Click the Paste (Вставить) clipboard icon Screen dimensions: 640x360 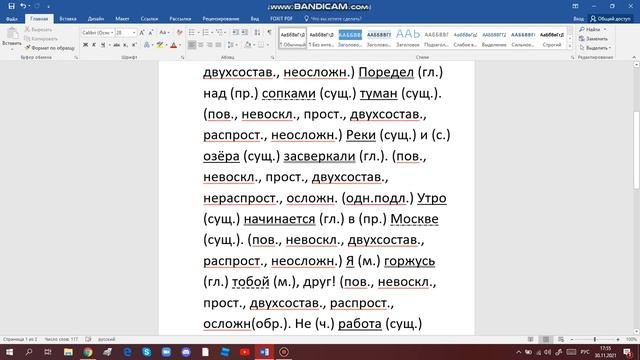click(x=12, y=34)
